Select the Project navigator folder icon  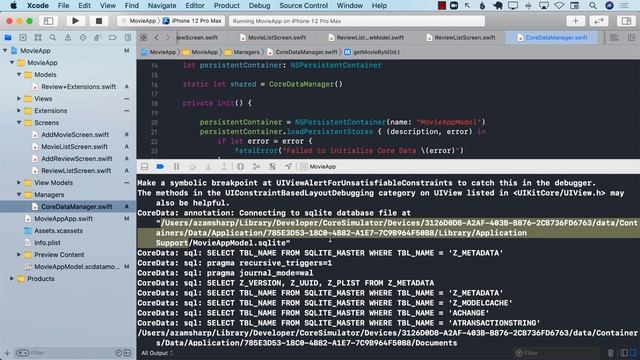point(8,38)
